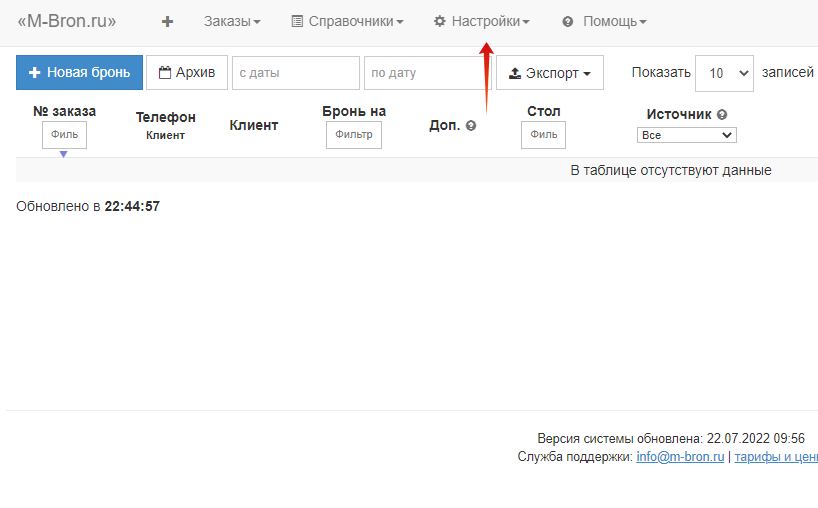Open the records count dropdown showing 10

724,74
